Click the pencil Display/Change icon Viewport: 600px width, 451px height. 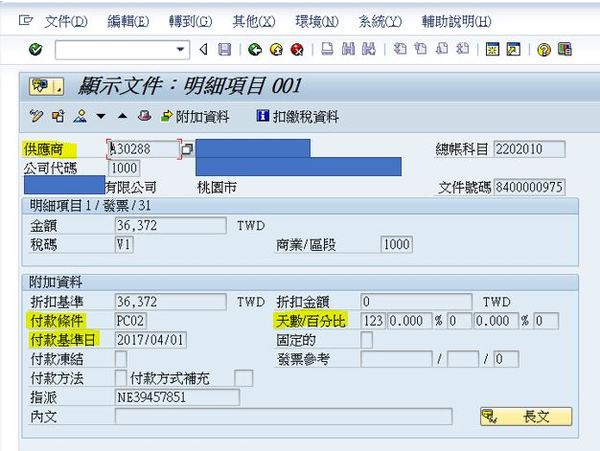coord(36,116)
